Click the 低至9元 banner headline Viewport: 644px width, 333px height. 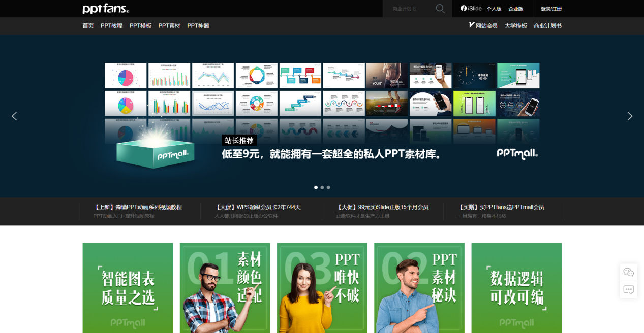point(332,154)
